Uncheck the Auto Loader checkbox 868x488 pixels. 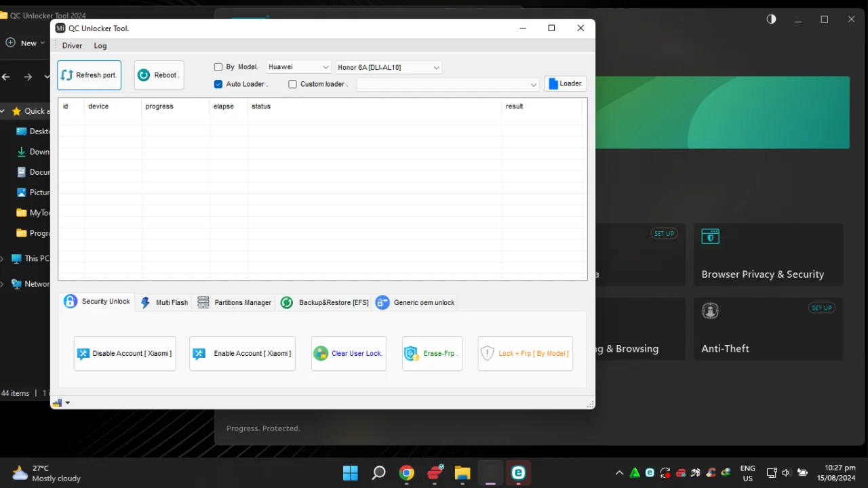[218, 84]
